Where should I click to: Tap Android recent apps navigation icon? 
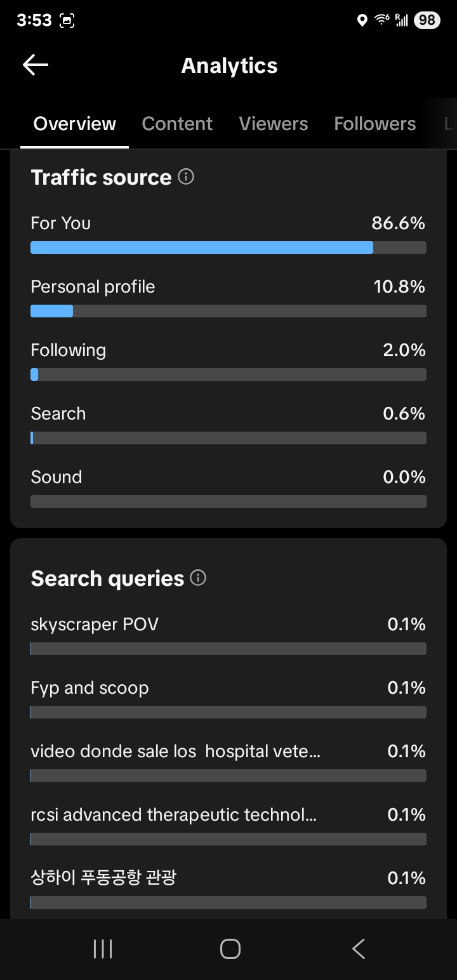(102, 949)
